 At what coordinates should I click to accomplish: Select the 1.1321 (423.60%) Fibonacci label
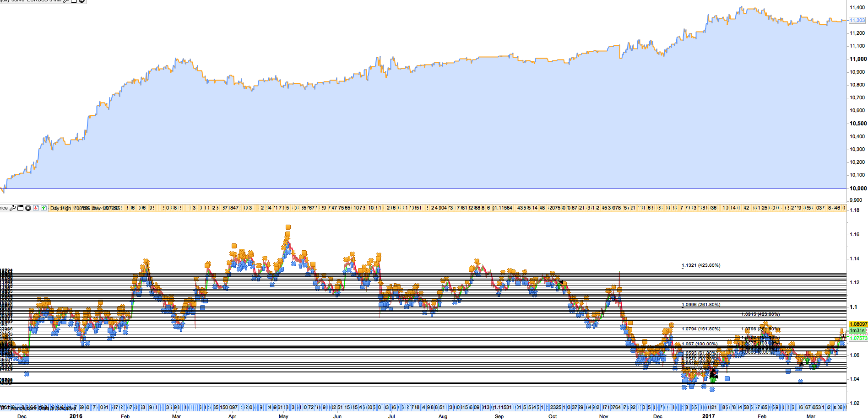(x=701, y=265)
